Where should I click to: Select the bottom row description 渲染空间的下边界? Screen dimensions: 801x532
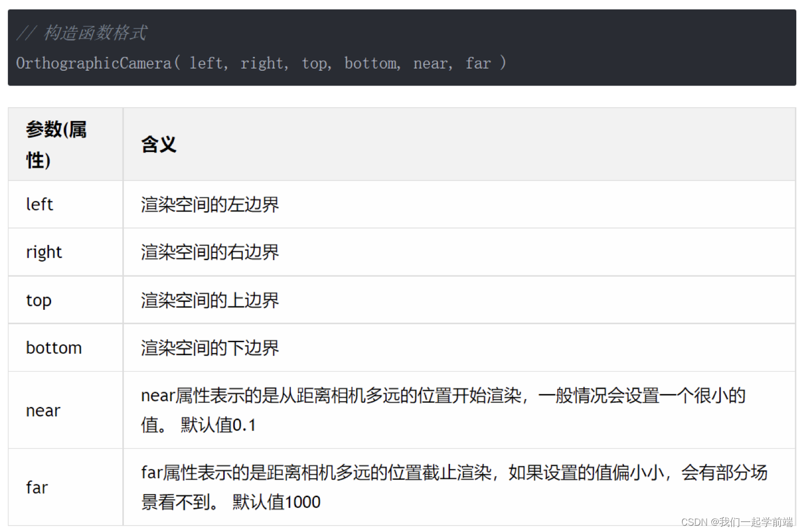[209, 348]
